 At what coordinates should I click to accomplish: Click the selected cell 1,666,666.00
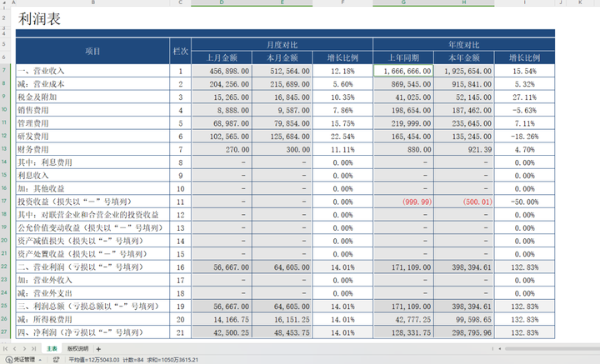pyautogui.click(x=403, y=71)
